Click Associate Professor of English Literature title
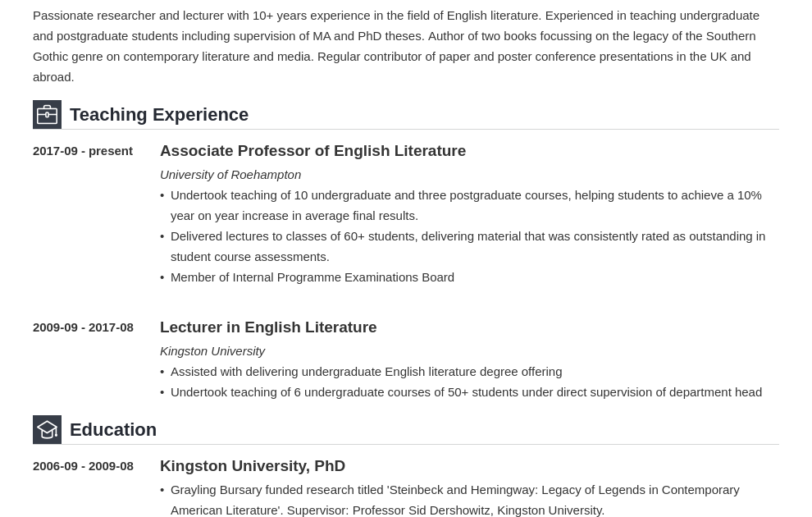This screenshot has width=812, height=517. 312,151
